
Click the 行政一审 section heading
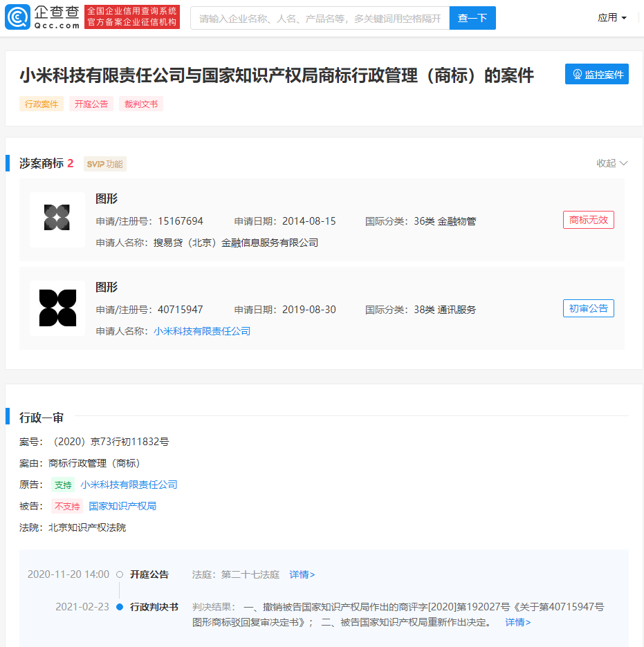[x=42, y=418]
